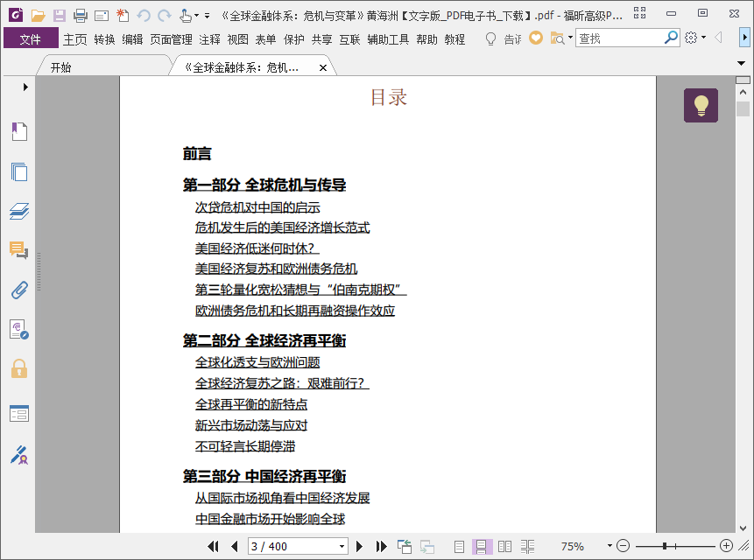
Task: Expand the ribbon scroll right arrow
Action: pos(744,37)
